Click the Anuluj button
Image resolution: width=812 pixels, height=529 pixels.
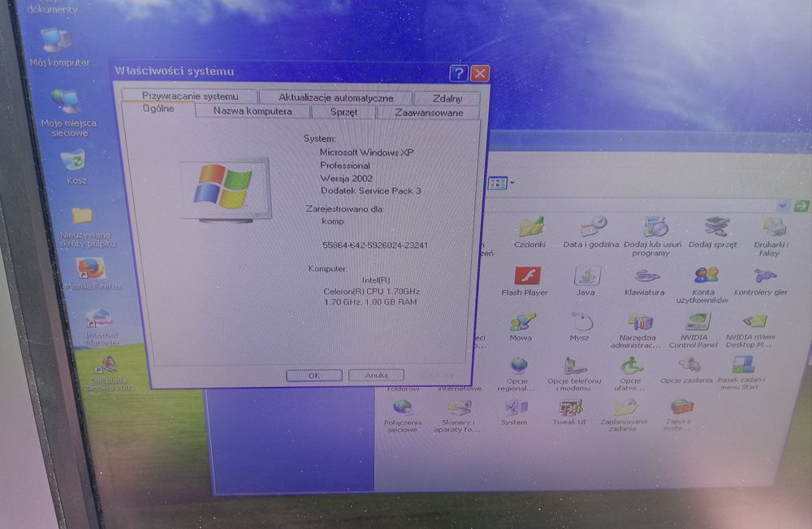click(377, 375)
